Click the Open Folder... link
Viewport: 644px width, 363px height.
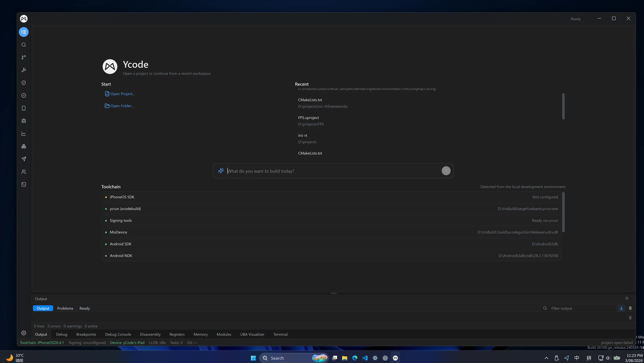click(119, 106)
